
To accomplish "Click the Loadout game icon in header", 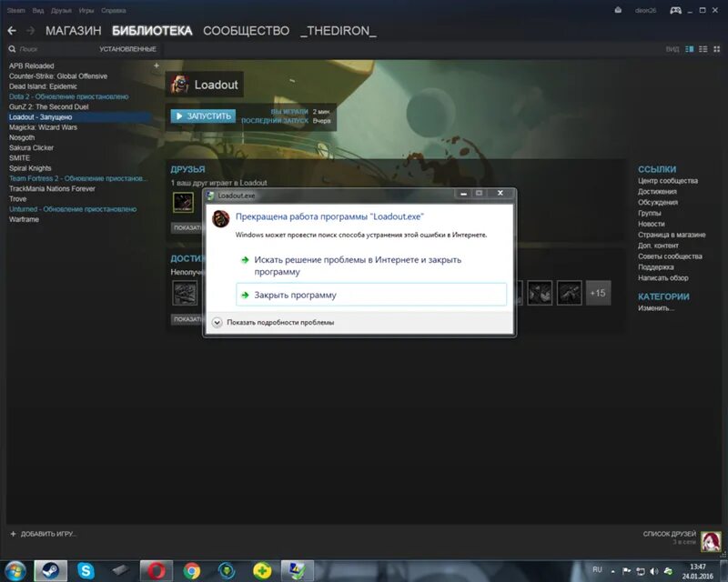I will pyautogui.click(x=179, y=85).
